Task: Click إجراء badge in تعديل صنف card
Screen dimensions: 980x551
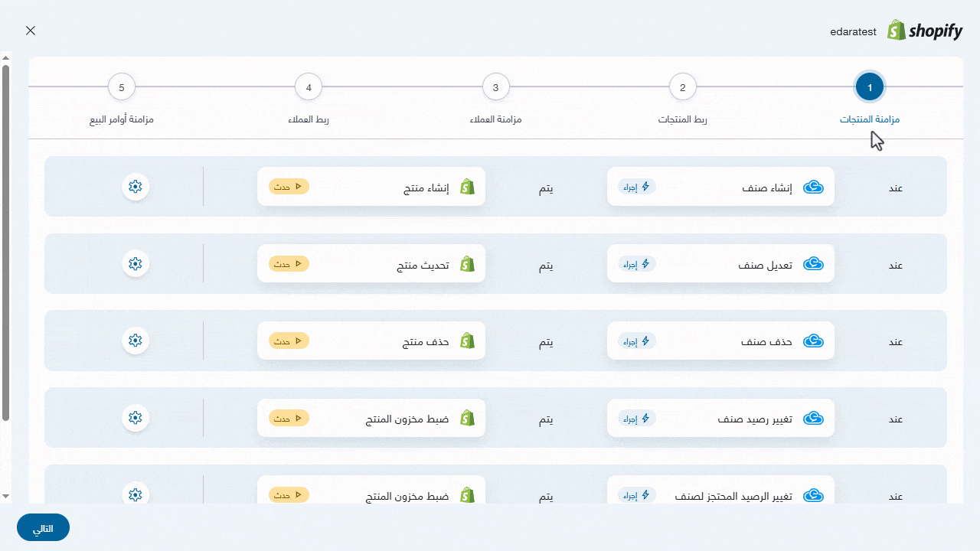Action: 637,264
